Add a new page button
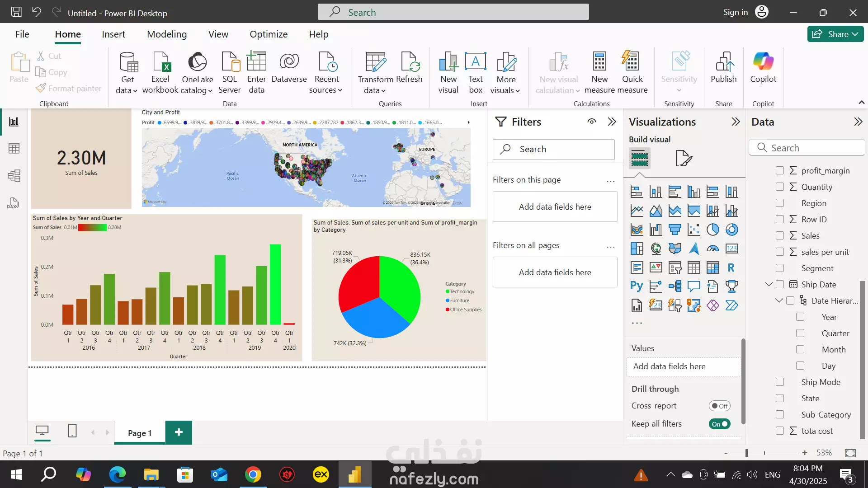 (x=179, y=432)
